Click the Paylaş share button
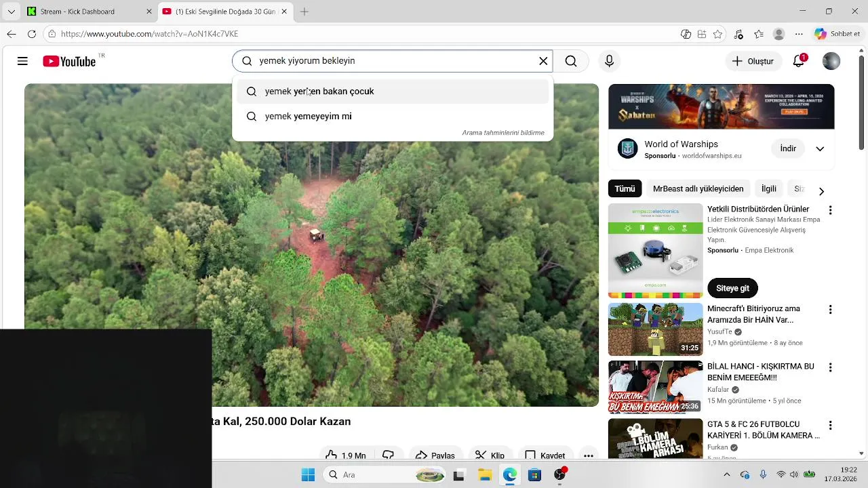 (x=435, y=455)
